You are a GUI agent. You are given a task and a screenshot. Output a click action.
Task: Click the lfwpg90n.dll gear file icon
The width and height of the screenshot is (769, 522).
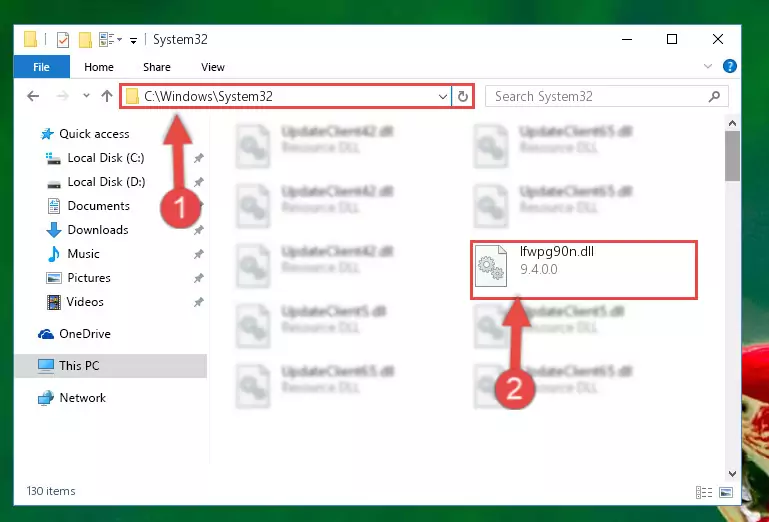491,266
